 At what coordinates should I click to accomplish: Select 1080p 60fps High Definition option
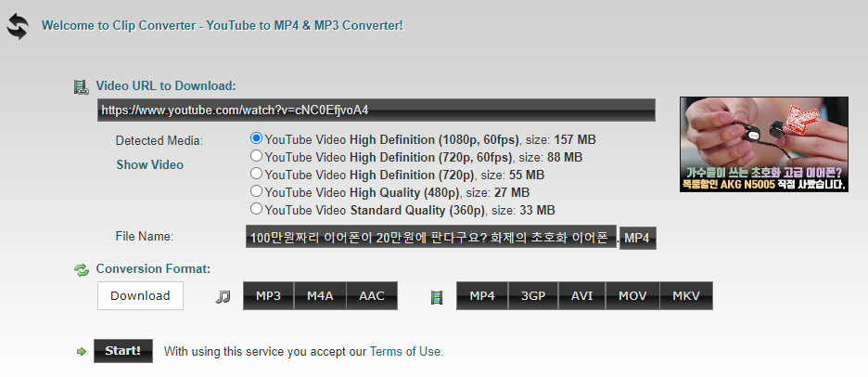coord(256,138)
